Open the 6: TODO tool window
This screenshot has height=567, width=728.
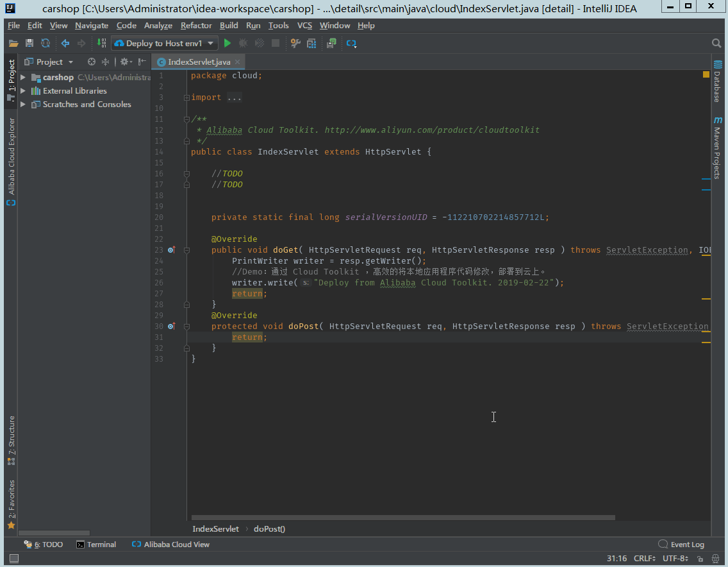(x=43, y=544)
